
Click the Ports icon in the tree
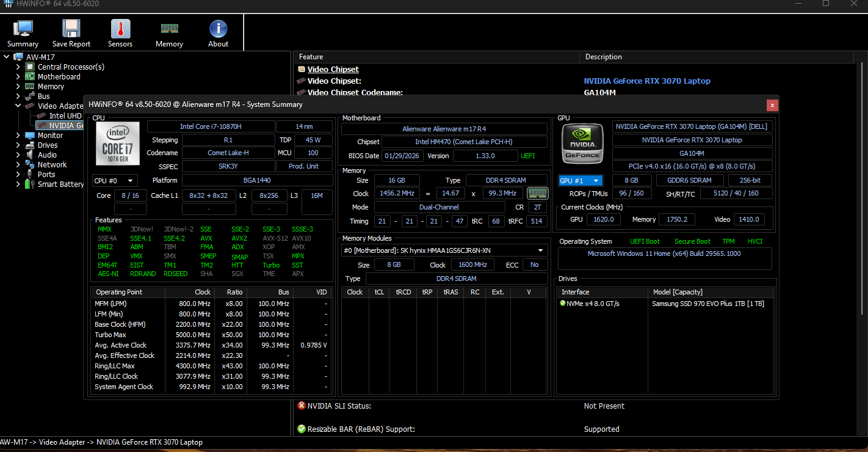pyautogui.click(x=29, y=175)
